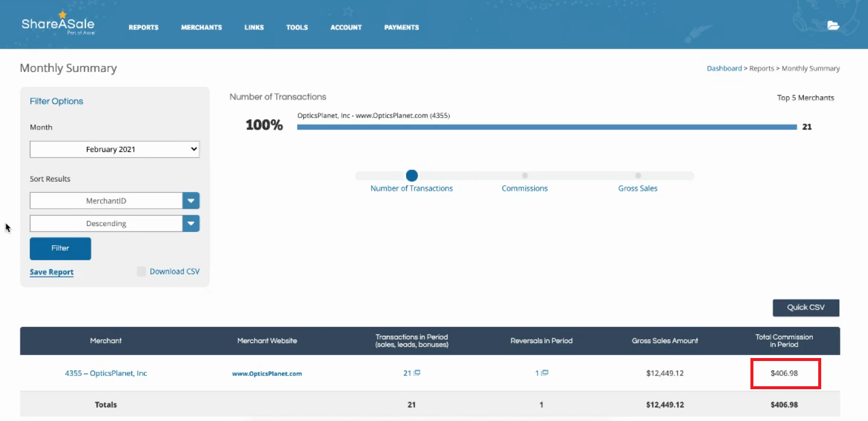Open the Month dropdown showing February 2021
Screen dimensions: 868x421
(x=115, y=149)
